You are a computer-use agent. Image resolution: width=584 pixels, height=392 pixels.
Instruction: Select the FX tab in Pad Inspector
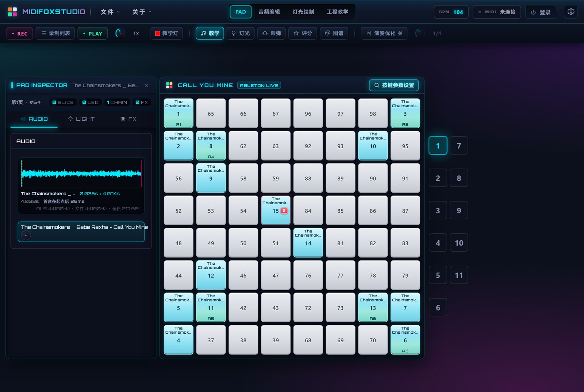(x=128, y=119)
